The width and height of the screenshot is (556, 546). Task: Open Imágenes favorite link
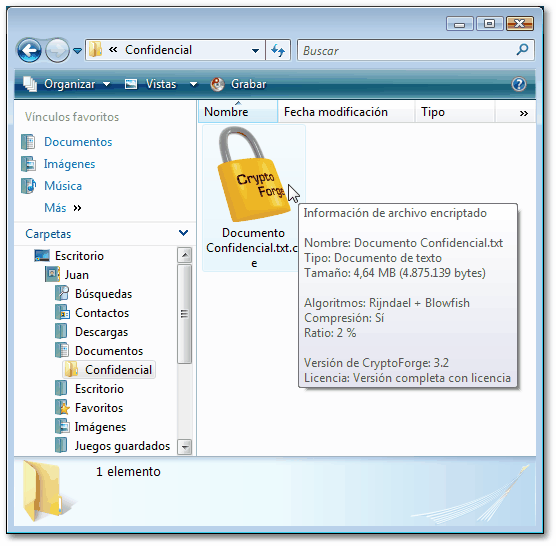pos(70,164)
